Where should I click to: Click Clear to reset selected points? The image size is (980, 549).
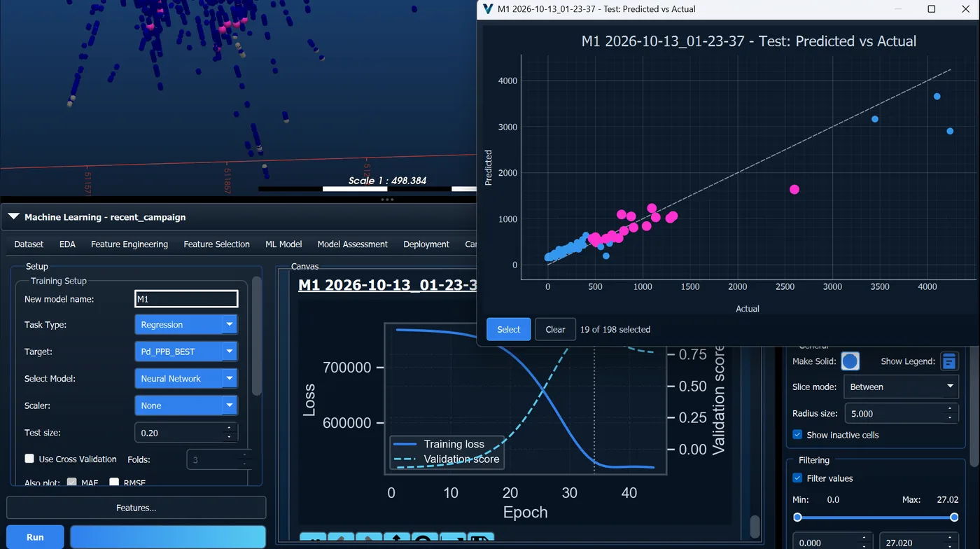[x=555, y=329]
